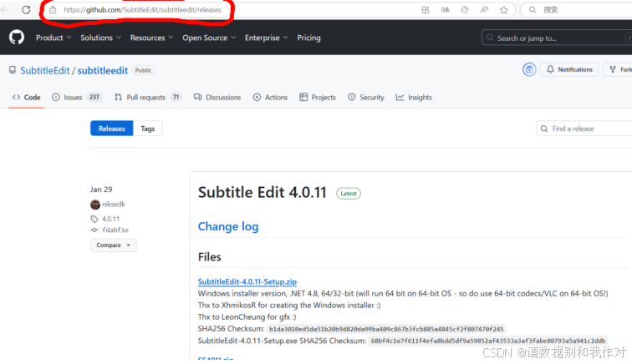
Task: Click the notifications bell icon
Action: (550, 69)
